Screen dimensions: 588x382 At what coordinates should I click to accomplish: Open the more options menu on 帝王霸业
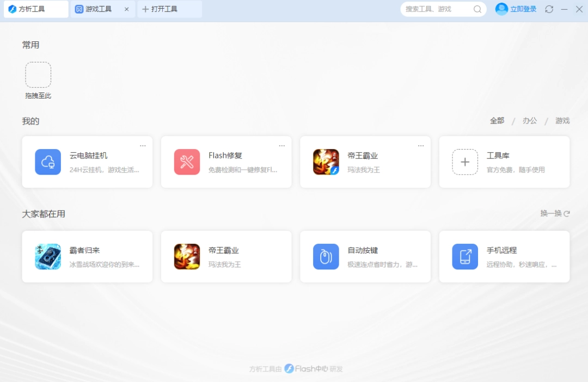421,145
